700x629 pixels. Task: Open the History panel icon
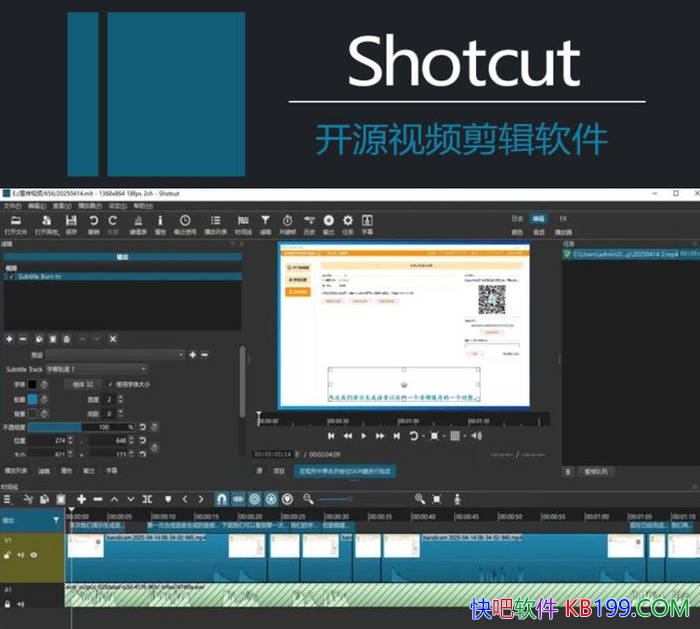point(309,221)
